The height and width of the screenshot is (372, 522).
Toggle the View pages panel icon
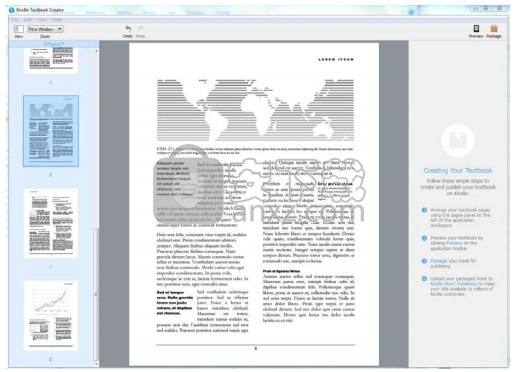click(18, 29)
